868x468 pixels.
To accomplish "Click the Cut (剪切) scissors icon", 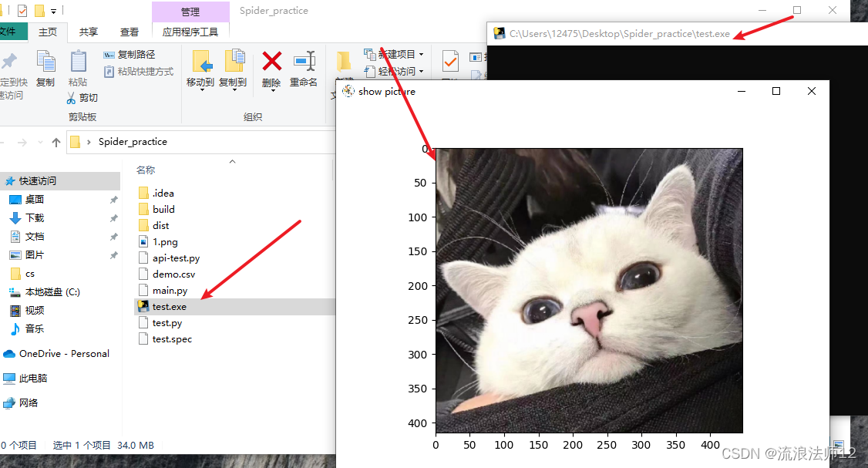I will pos(71,98).
